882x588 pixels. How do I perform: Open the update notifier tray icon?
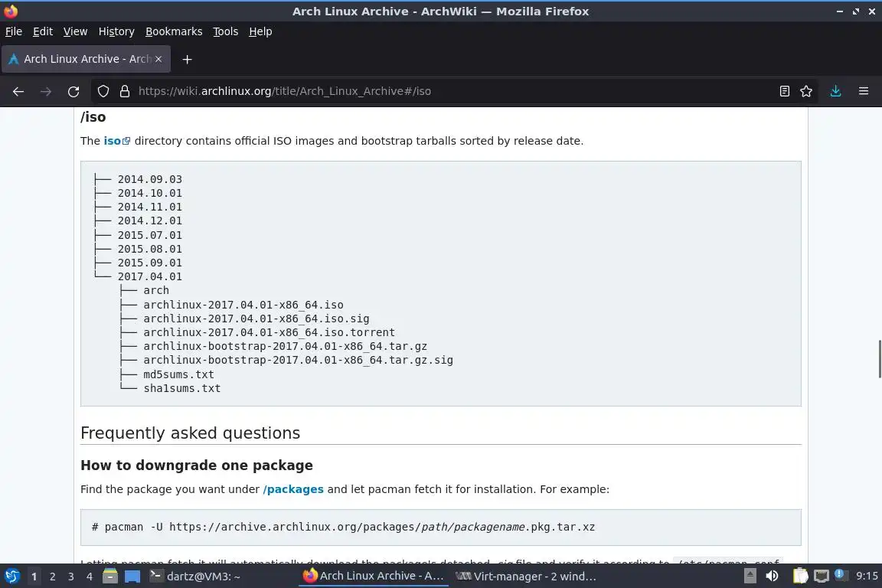[840, 574]
